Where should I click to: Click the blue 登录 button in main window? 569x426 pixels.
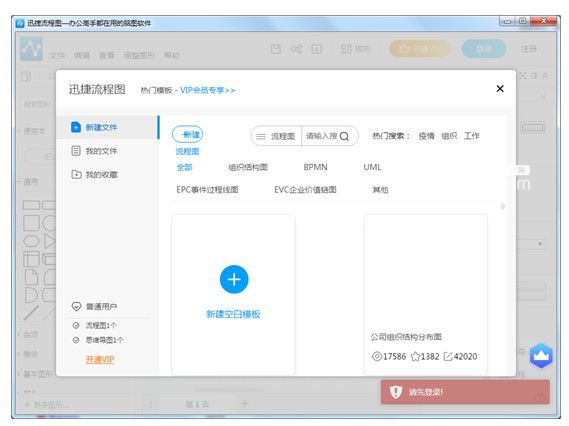[x=484, y=49]
